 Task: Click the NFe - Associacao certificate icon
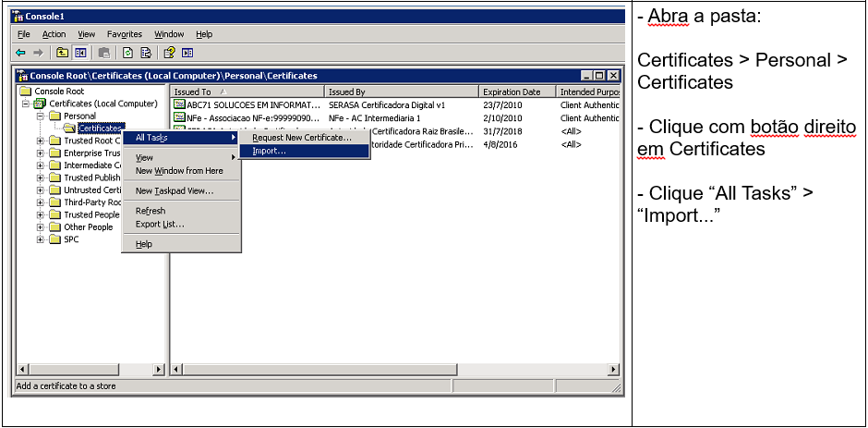[x=179, y=117]
